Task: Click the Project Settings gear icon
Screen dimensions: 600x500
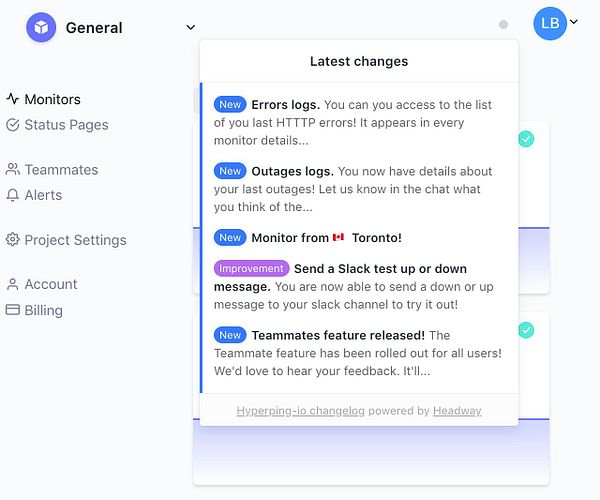Action: point(13,240)
